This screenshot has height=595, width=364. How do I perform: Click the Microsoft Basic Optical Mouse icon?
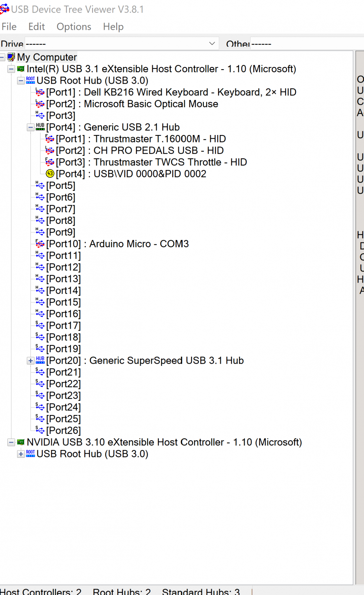tap(40, 104)
